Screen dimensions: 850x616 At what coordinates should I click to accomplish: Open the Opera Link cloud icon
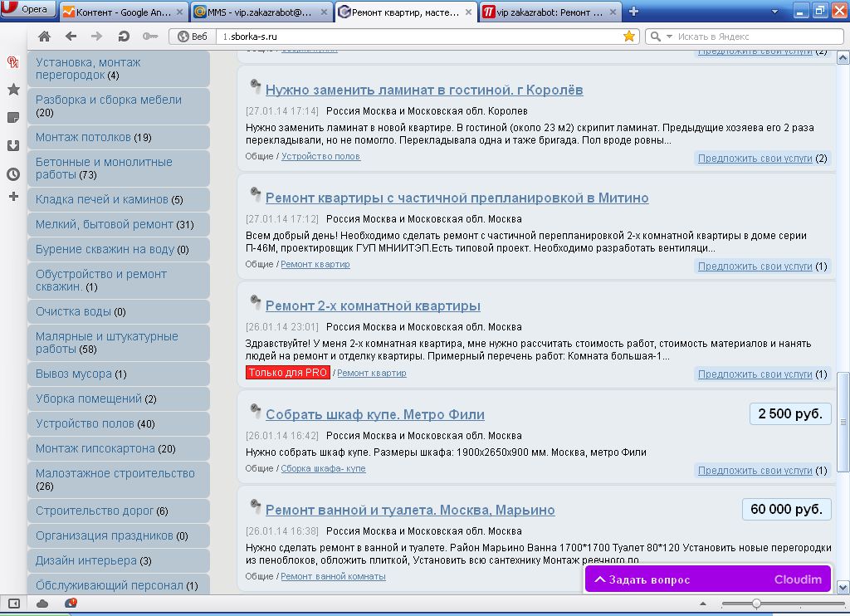[42, 604]
